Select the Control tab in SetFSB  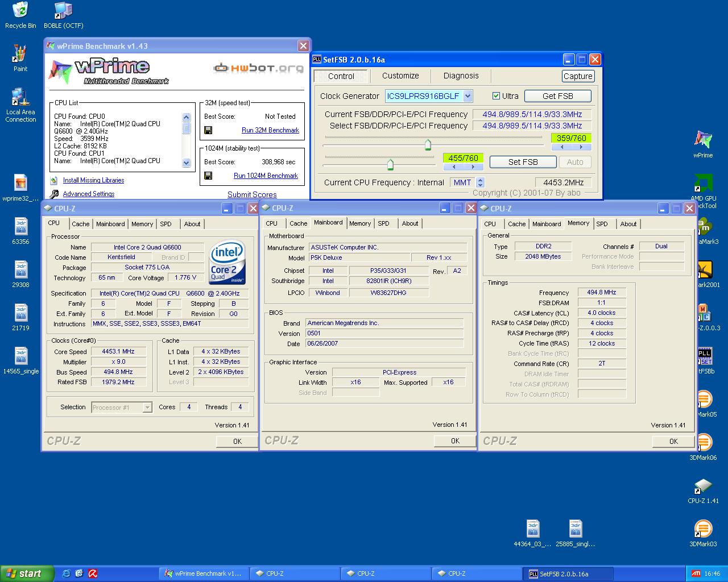pyautogui.click(x=341, y=76)
